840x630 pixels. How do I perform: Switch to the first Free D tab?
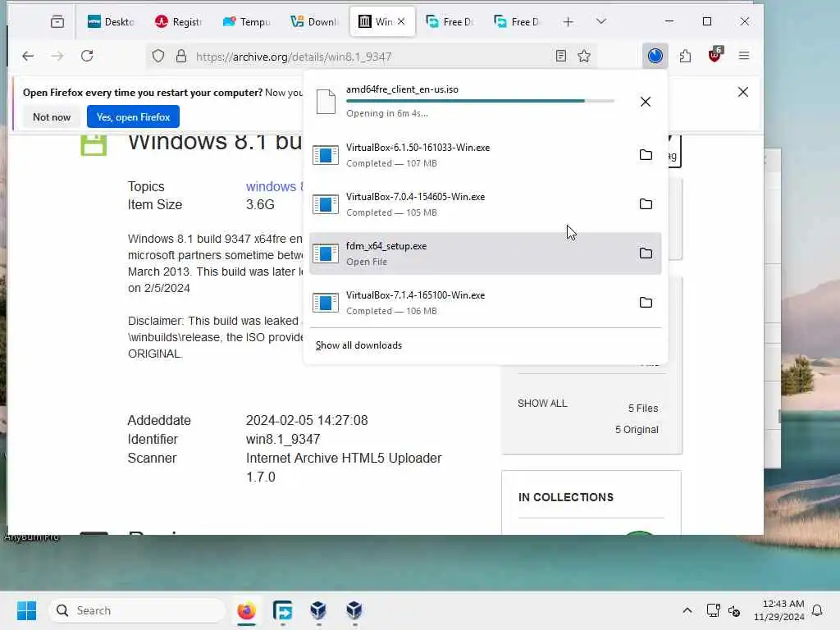pos(450,21)
